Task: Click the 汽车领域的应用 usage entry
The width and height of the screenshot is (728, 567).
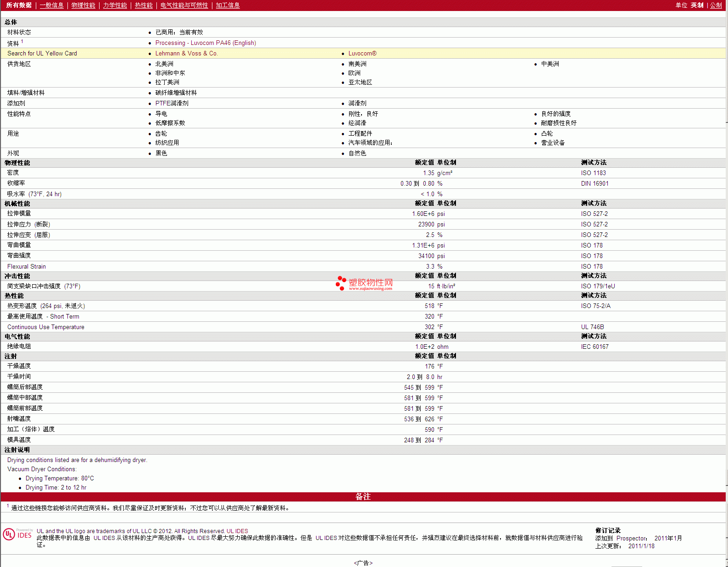Action: [x=370, y=143]
